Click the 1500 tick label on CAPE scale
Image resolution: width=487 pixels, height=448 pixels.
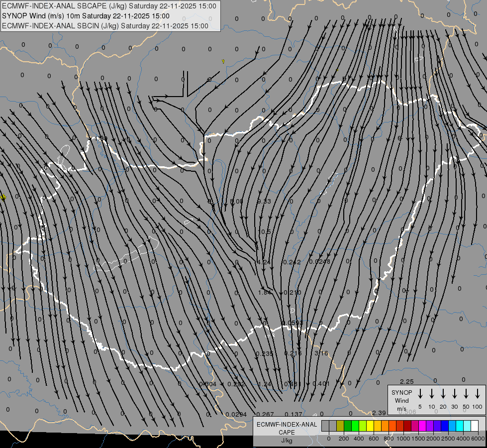(x=418, y=439)
